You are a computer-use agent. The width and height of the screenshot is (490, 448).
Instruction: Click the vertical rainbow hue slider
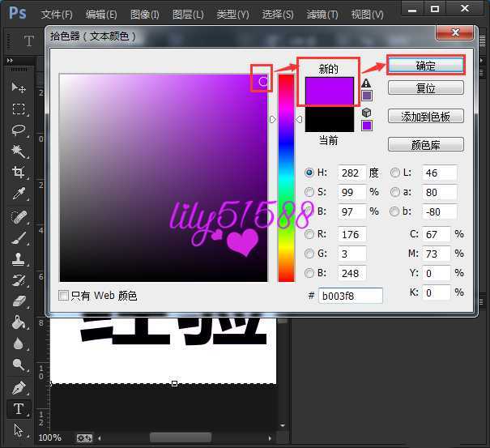pyautogui.click(x=286, y=178)
